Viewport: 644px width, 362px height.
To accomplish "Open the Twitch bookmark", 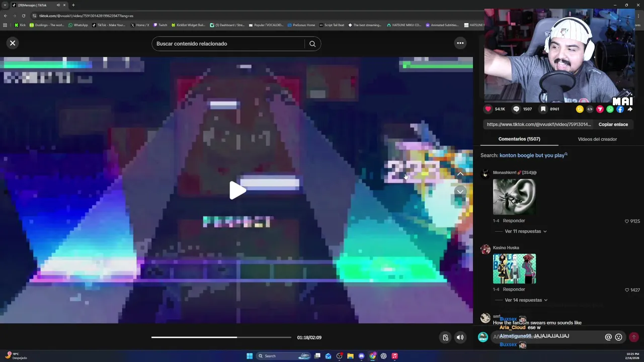I will pyautogui.click(x=160, y=25).
